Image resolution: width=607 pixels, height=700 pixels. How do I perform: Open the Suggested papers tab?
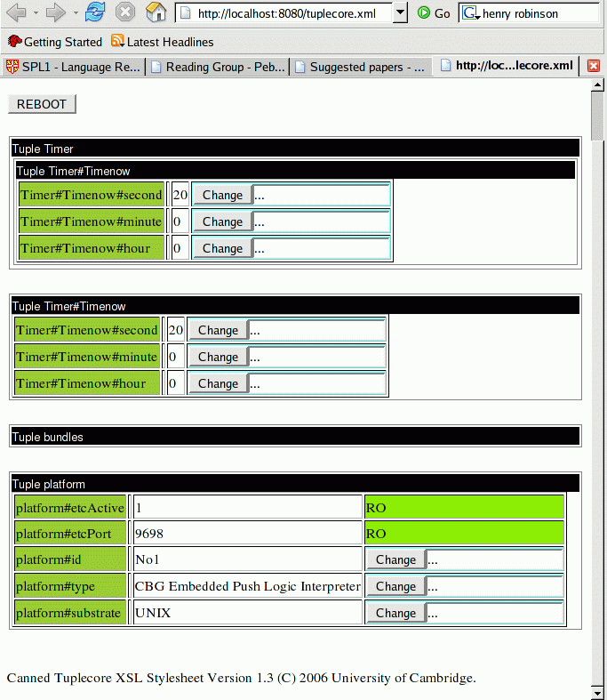point(361,67)
